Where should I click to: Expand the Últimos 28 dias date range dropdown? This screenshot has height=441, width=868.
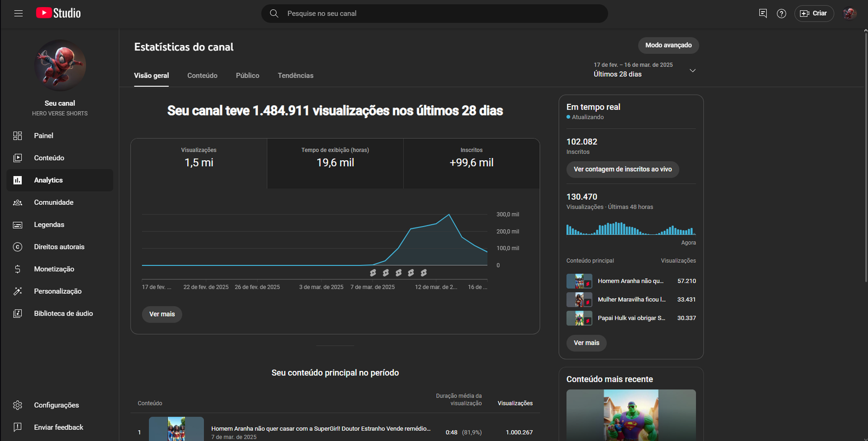pos(692,71)
